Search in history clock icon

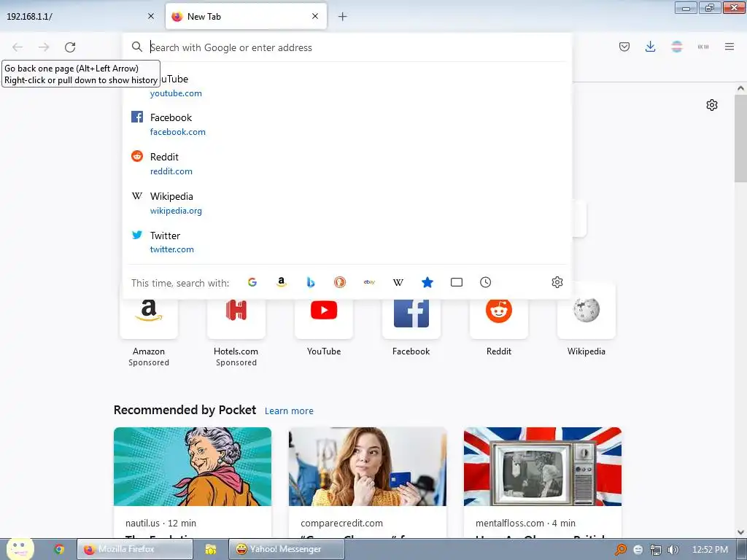pyautogui.click(x=485, y=282)
